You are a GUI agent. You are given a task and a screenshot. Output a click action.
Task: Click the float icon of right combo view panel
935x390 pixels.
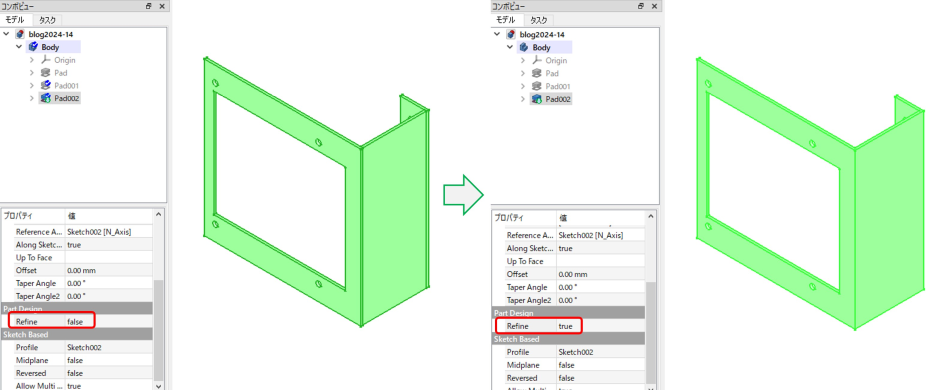(x=640, y=6)
